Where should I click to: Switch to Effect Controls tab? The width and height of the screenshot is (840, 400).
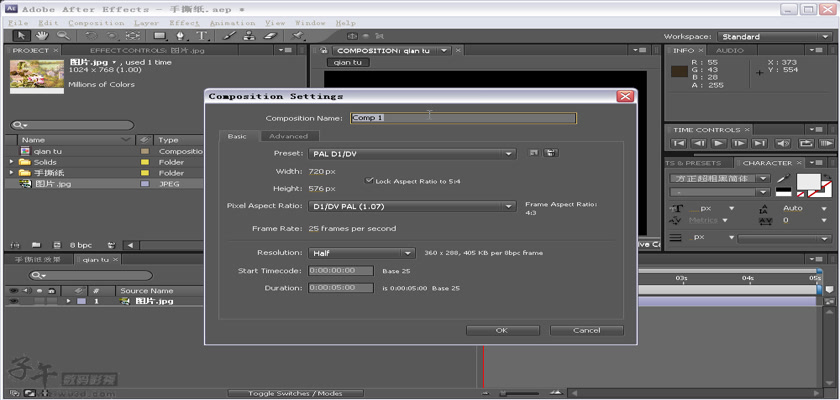pos(147,50)
